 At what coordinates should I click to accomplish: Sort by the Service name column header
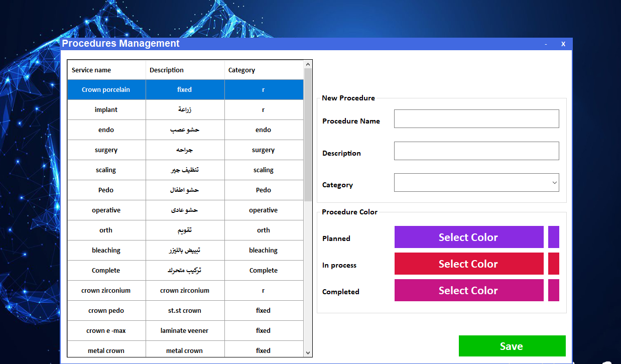(x=106, y=70)
